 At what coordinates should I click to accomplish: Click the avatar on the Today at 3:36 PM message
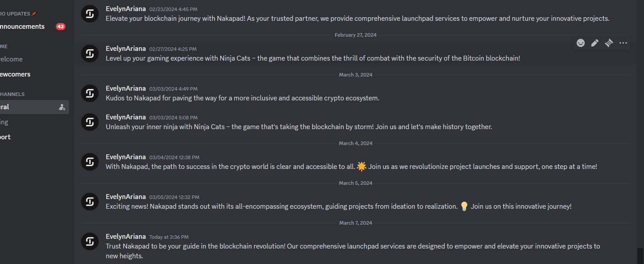90,241
